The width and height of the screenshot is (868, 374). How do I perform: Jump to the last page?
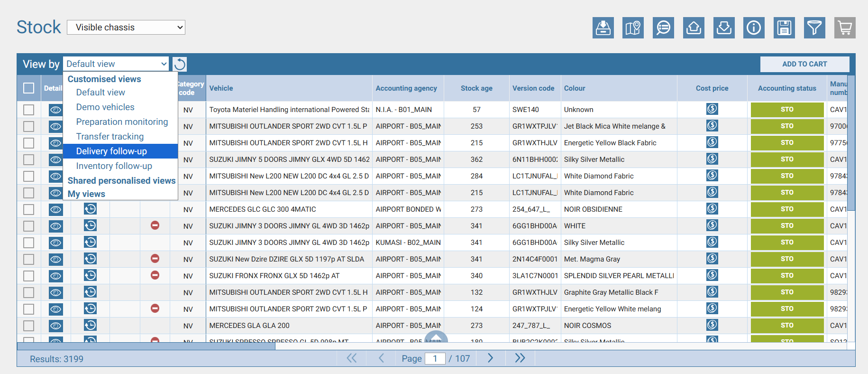click(520, 358)
